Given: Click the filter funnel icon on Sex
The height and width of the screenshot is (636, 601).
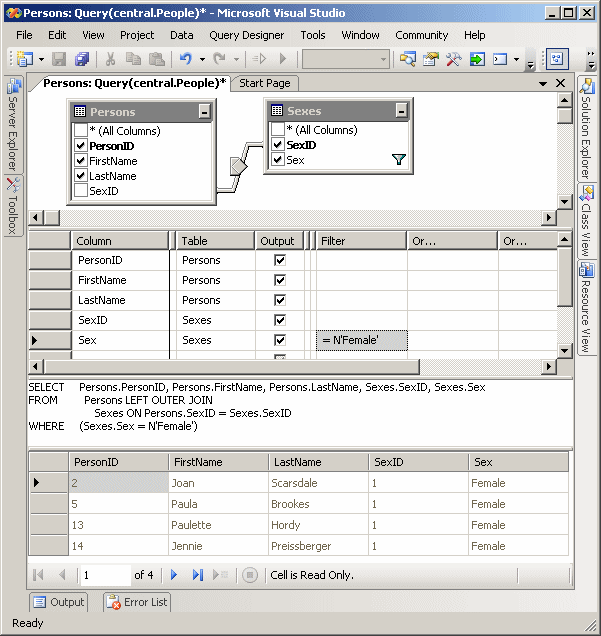Looking at the screenshot, I should [399, 159].
